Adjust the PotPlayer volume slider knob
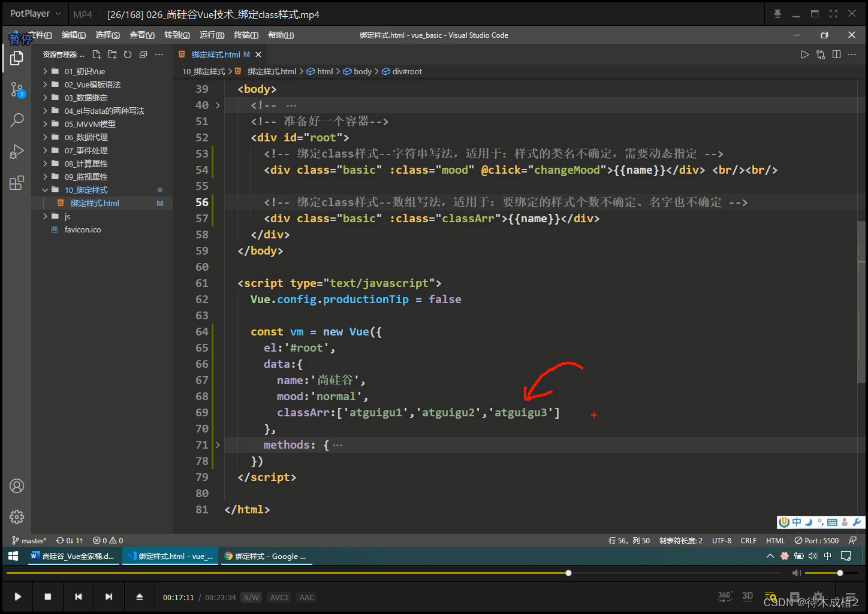The width and height of the screenshot is (868, 614). [840, 573]
